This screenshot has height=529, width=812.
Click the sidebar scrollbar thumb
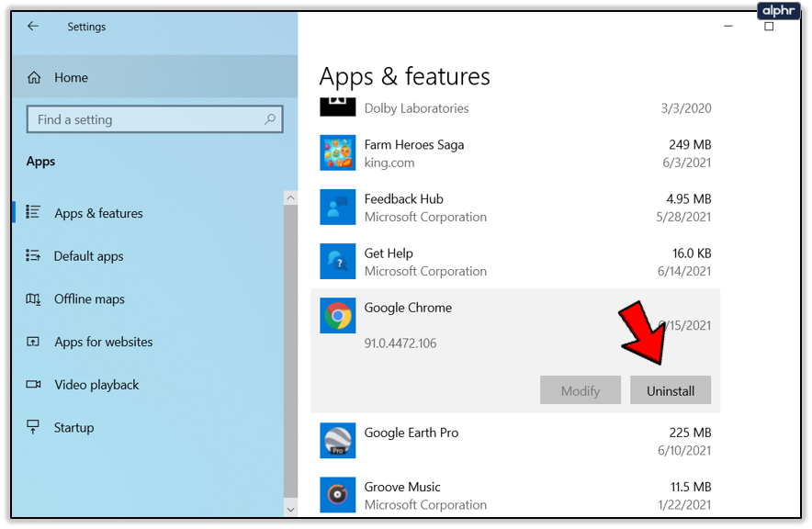[x=290, y=353]
